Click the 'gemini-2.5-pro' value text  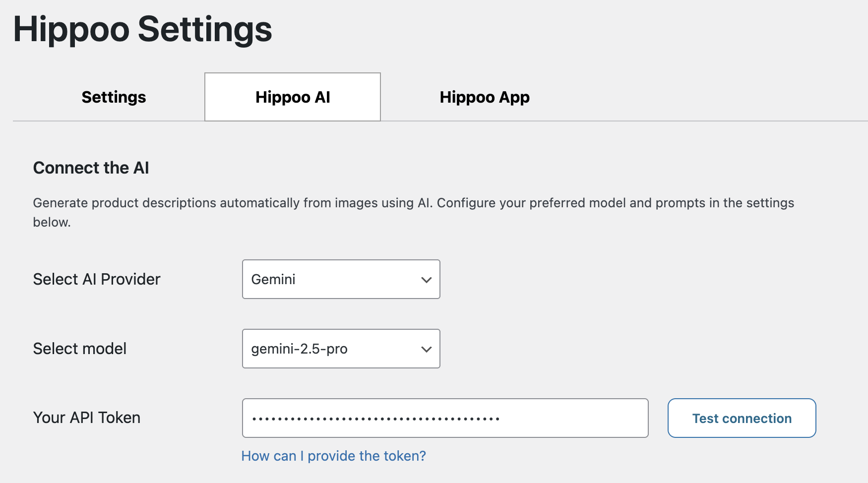(x=299, y=349)
